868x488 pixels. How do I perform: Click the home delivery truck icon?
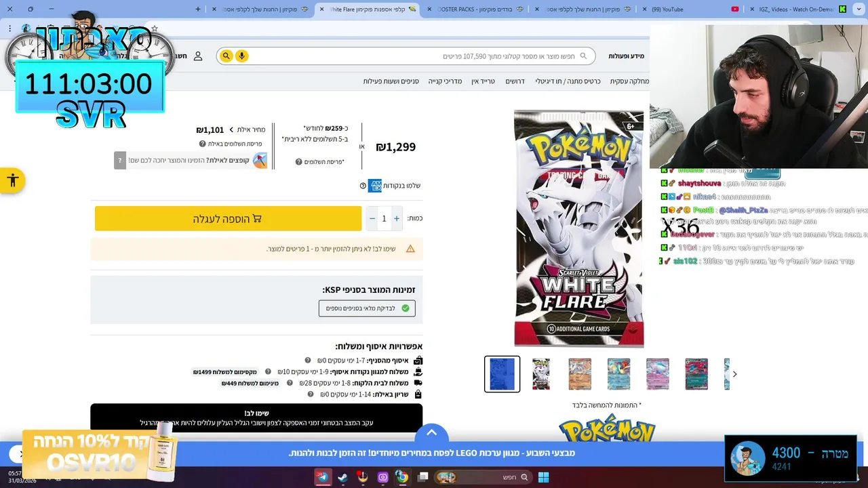(x=418, y=383)
